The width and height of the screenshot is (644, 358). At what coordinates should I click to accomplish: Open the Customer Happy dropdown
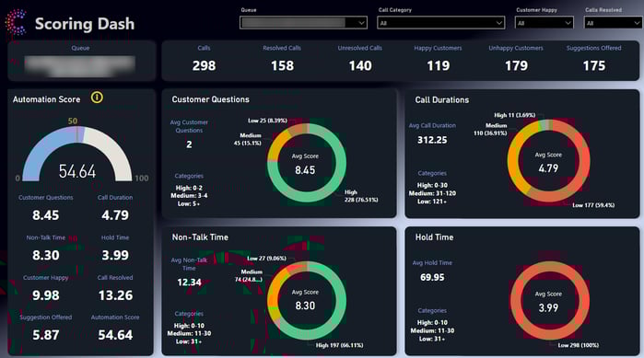[544, 23]
